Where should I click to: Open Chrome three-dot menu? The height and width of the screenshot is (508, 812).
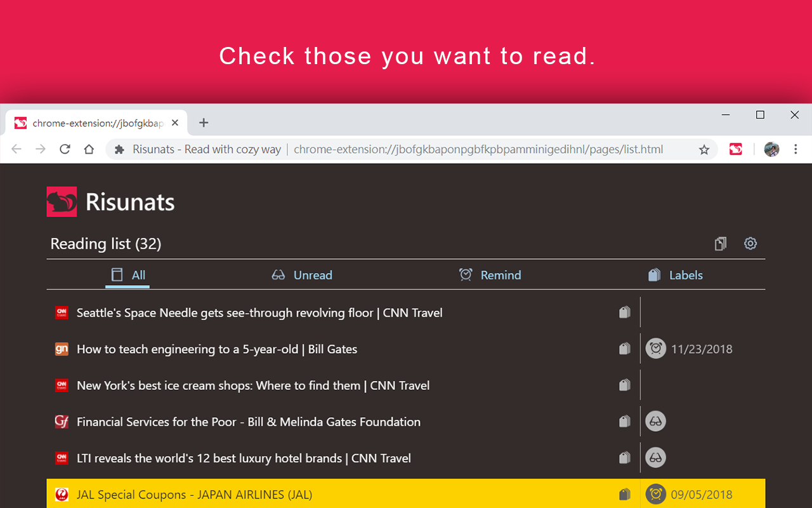796,149
